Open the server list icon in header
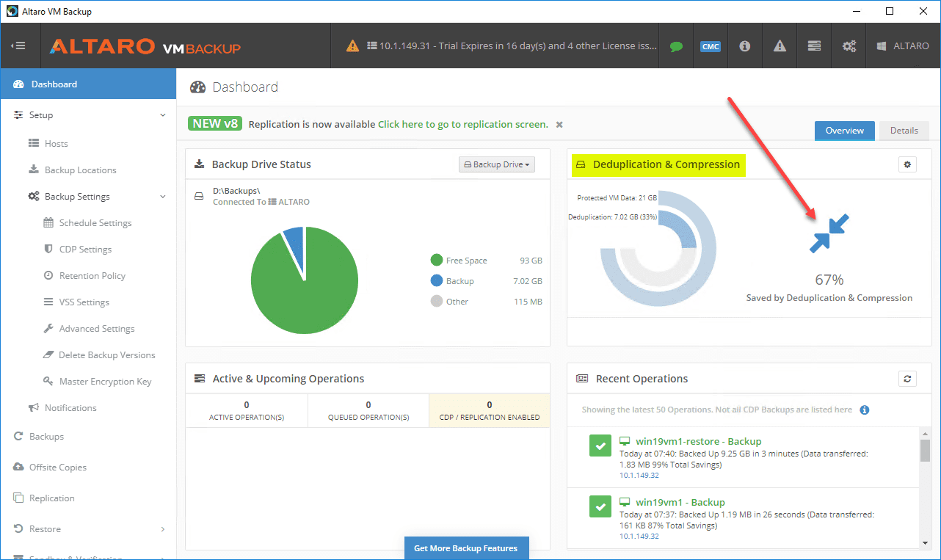The width and height of the screenshot is (941, 560). point(814,46)
